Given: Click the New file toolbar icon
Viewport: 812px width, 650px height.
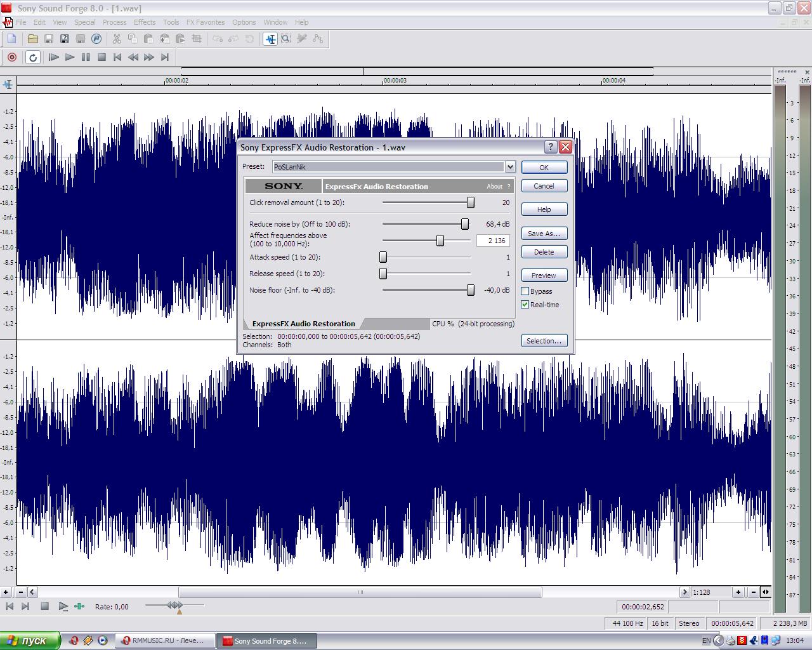Looking at the screenshot, I should 11,39.
